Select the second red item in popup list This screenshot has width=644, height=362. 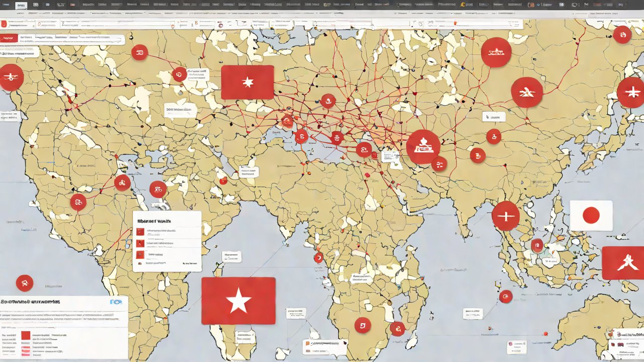140,243
